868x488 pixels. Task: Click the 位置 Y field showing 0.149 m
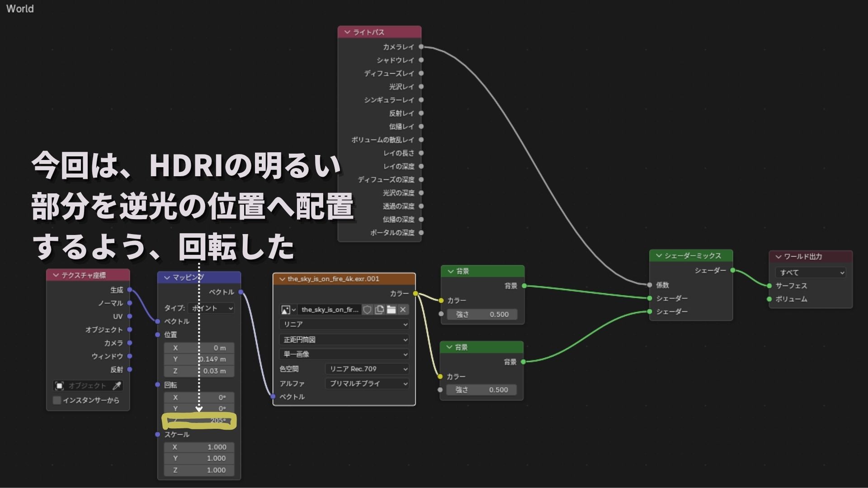[x=199, y=359]
